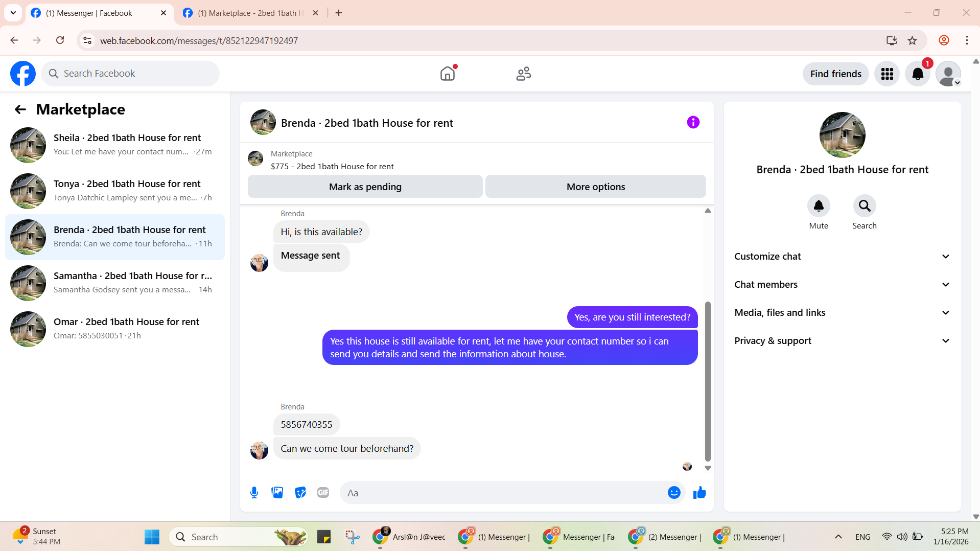
Task: Go to the Home feed icon
Action: click(448, 74)
